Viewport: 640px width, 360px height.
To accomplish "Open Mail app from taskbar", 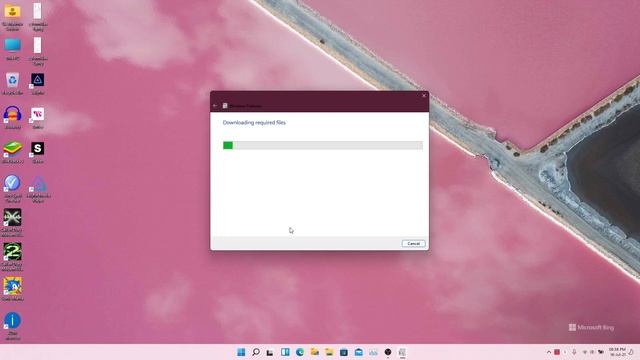I will (359, 352).
